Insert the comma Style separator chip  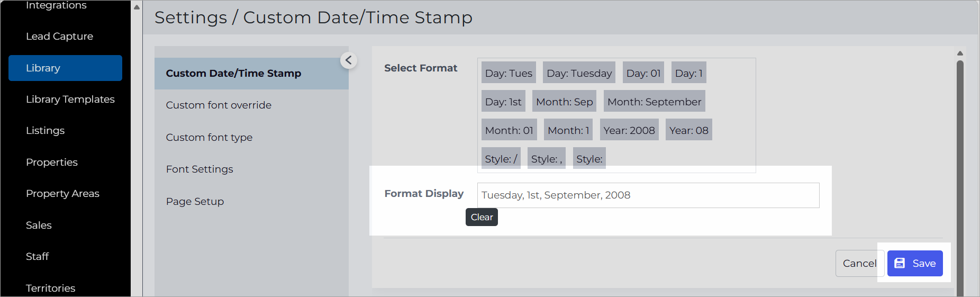coord(546,159)
